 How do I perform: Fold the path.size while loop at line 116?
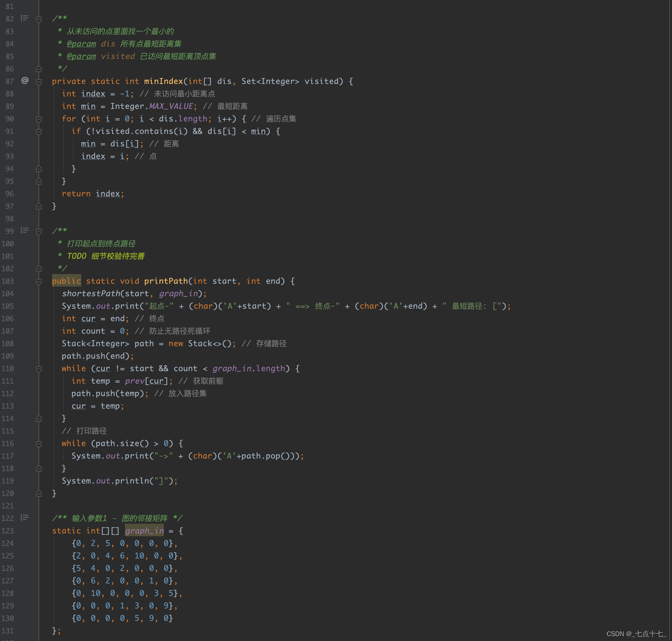point(39,444)
